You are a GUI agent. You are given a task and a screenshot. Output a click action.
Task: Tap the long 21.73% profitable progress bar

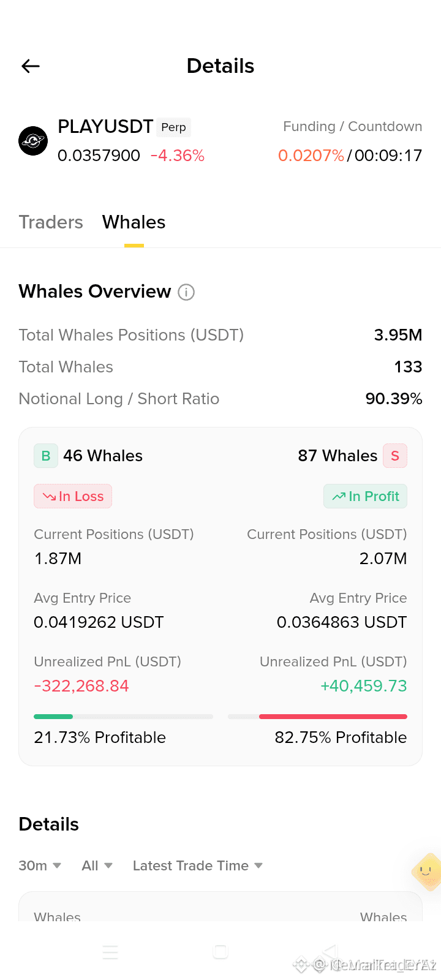pyautogui.click(x=123, y=716)
